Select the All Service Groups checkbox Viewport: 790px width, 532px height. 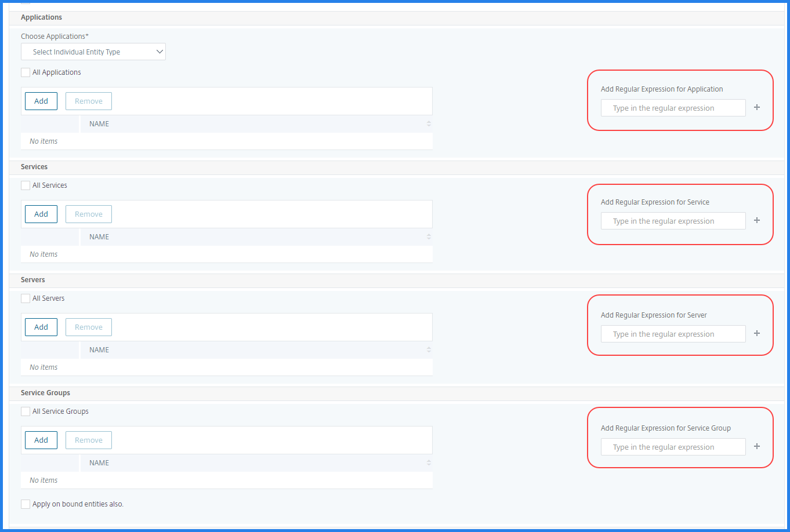[26, 411]
